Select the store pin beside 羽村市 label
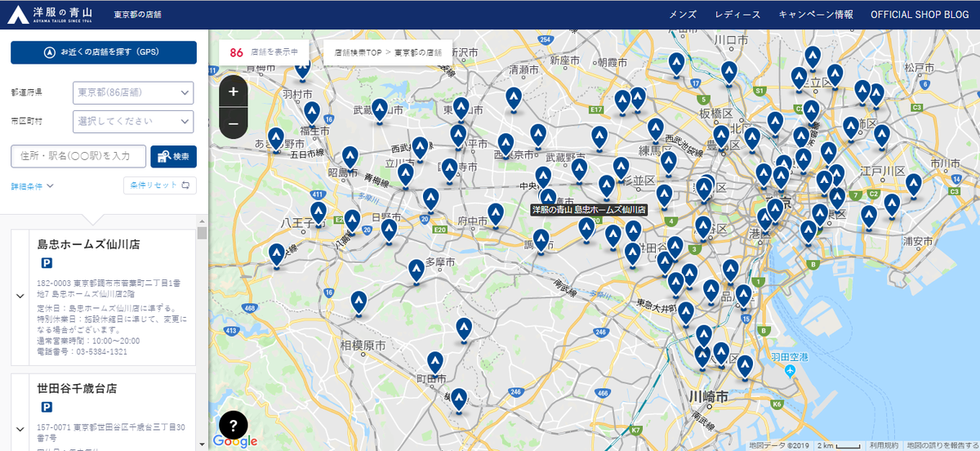 click(x=303, y=68)
